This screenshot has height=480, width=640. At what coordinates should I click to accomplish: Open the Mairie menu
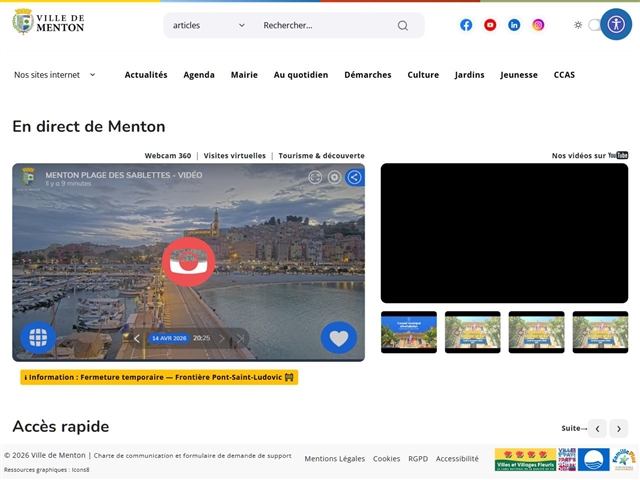244,75
